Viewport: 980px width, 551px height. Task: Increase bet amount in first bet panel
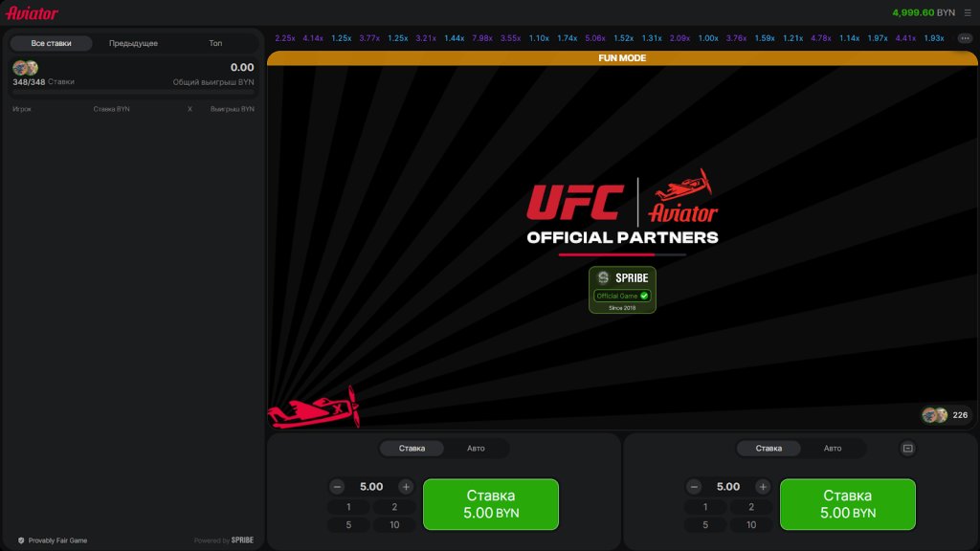(x=406, y=487)
